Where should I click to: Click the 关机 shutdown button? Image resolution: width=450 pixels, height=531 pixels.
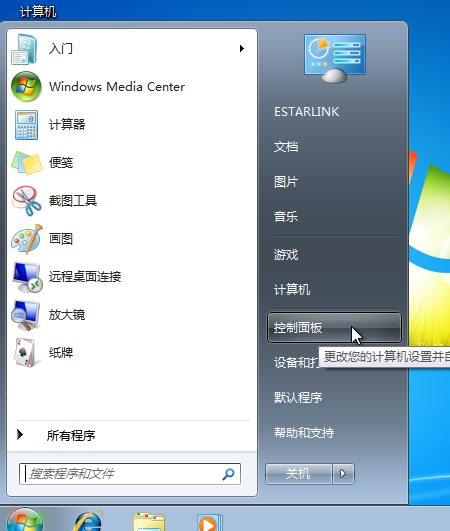[298, 473]
